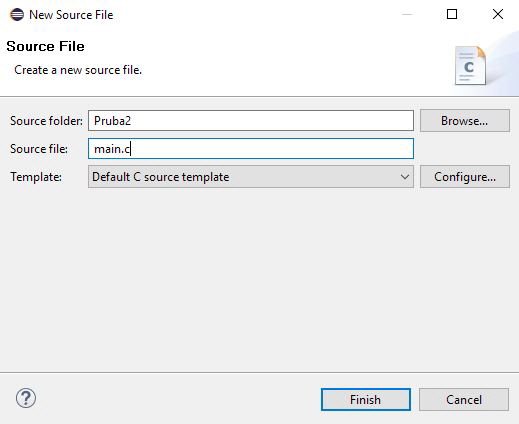Close the dialog with the X icon

coord(498,14)
